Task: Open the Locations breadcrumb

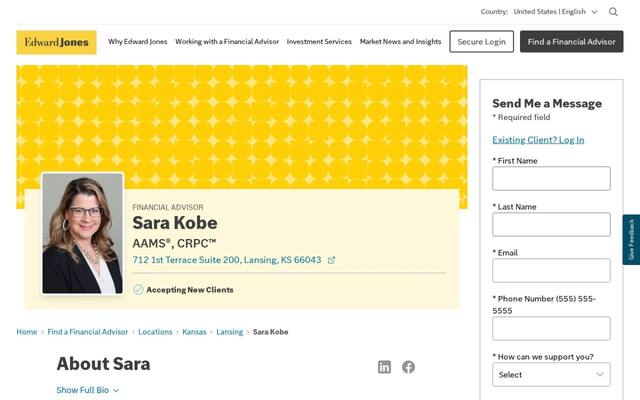Action: 155,332
